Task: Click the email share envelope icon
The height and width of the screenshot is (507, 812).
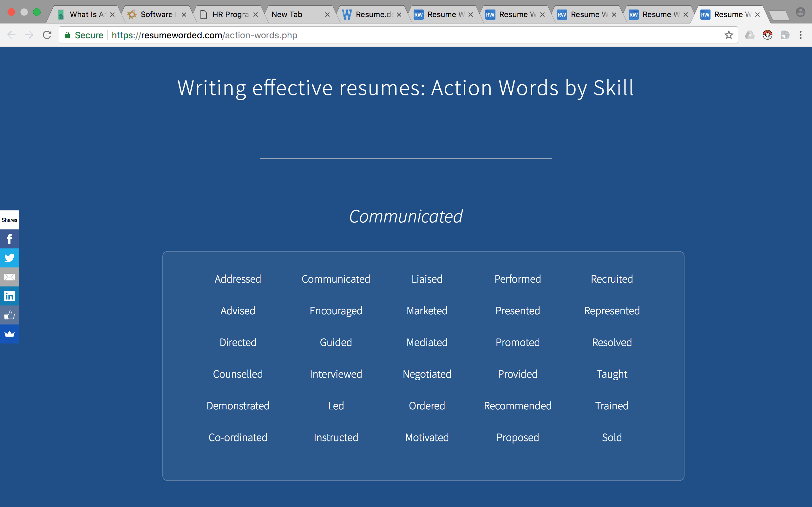Action: [x=10, y=277]
